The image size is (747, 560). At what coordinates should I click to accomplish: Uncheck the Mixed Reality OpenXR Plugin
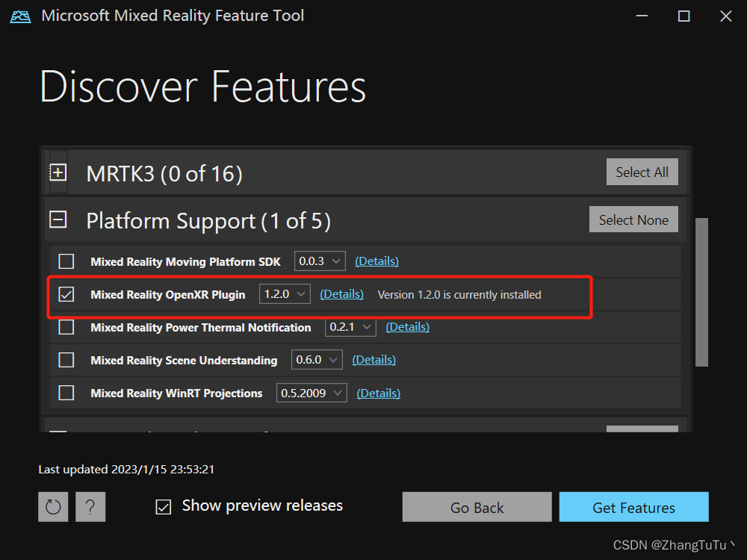66,293
